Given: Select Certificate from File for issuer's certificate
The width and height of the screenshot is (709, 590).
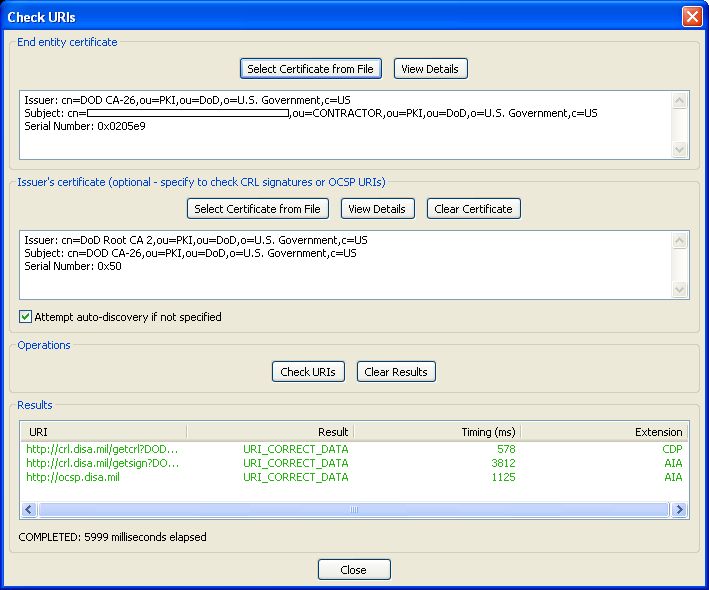Looking at the screenshot, I should [257, 209].
